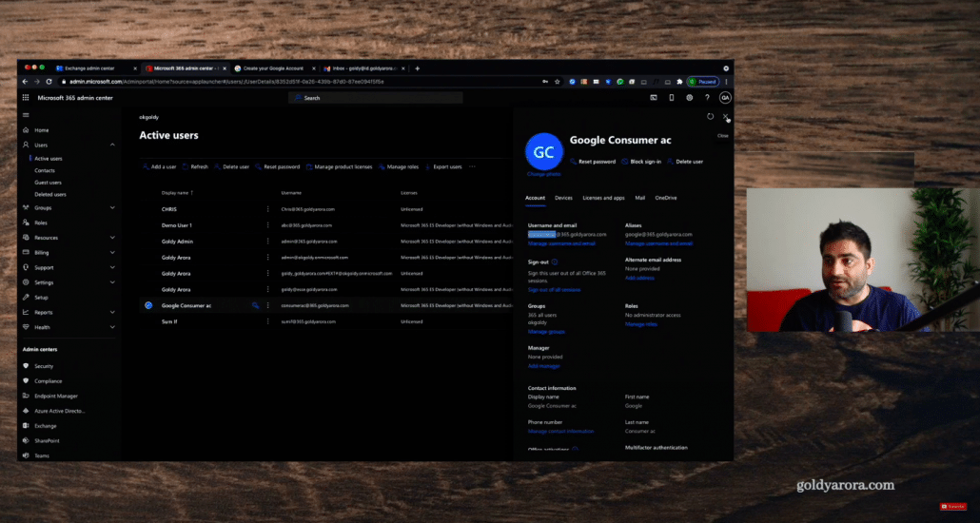Image resolution: width=980 pixels, height=523 pixels.
Task: Open the toolbar more options ellipsis
Action: pyautogui.click(x=472, y=166)
